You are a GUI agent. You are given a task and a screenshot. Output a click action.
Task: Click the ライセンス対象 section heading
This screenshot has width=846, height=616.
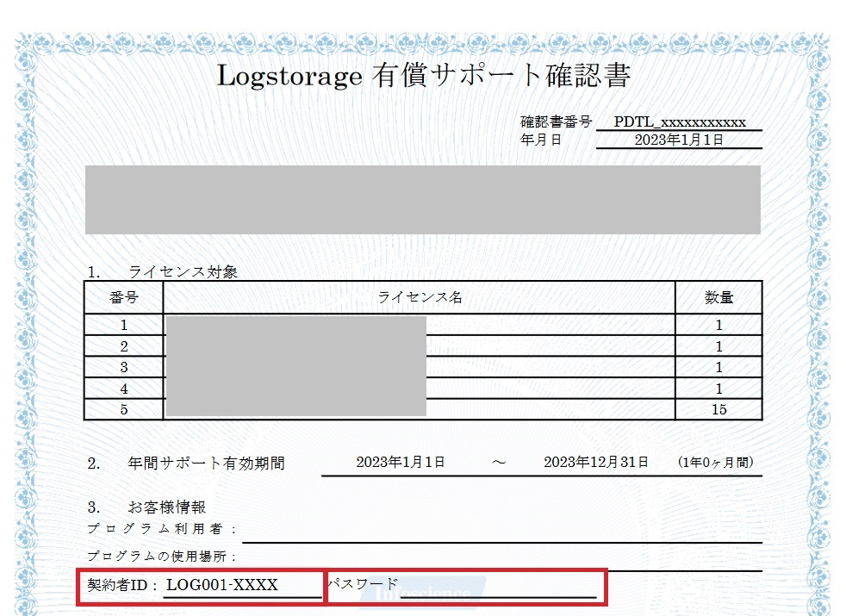click(x=183, y=271)
